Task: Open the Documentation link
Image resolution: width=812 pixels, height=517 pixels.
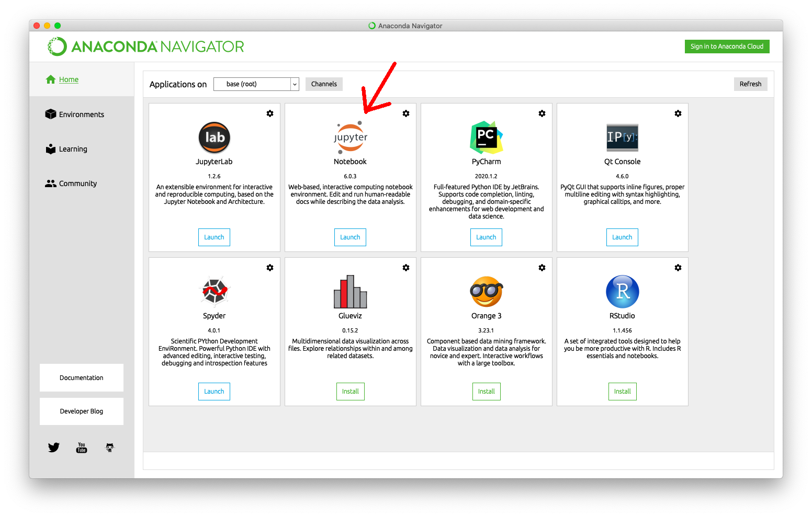Action: click(82, 378)
